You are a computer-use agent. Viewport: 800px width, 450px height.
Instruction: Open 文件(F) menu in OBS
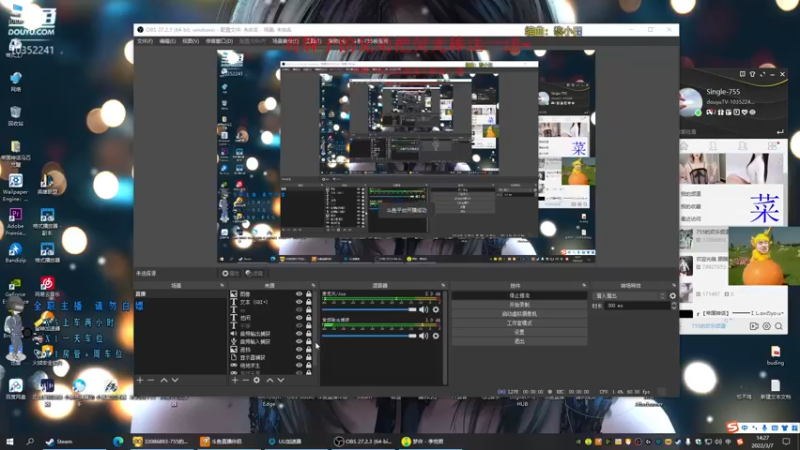click(145, 41)
